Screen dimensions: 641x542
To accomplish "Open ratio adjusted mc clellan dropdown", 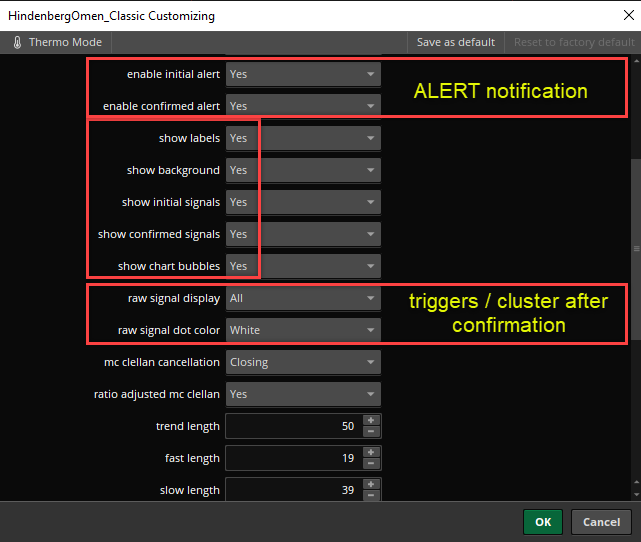I will coord(303,394).
